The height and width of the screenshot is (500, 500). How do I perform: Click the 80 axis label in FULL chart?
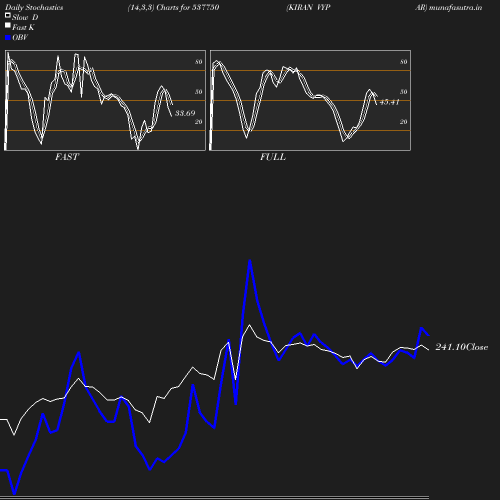404,62
